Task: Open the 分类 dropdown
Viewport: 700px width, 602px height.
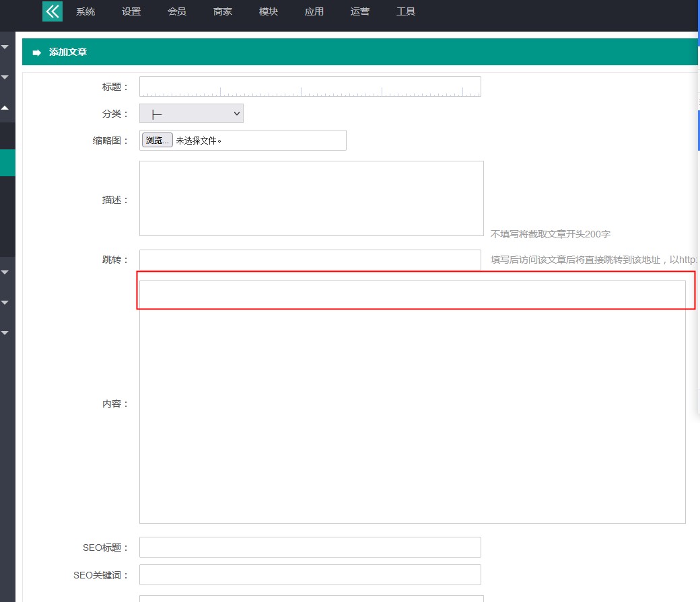Action: (x=192, y=114)
